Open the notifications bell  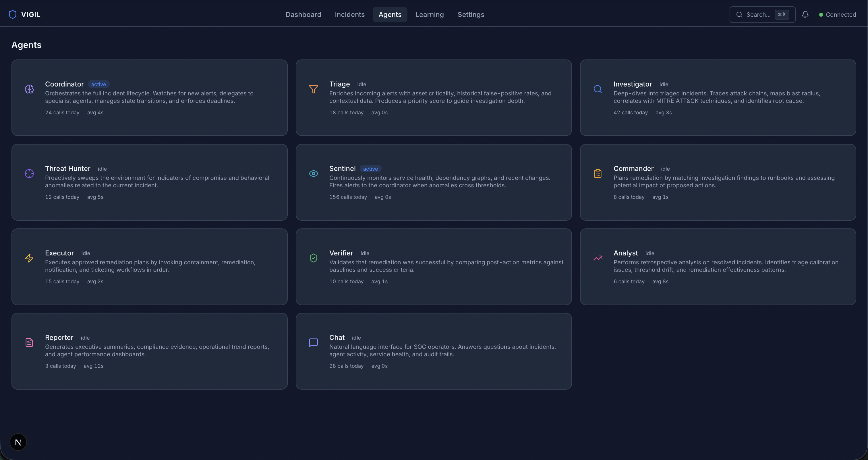[805, 14]
